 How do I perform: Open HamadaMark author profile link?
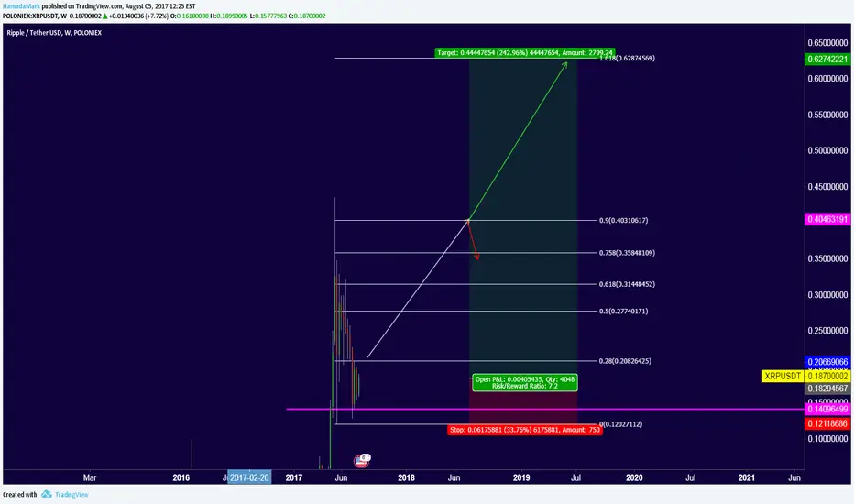21,6
